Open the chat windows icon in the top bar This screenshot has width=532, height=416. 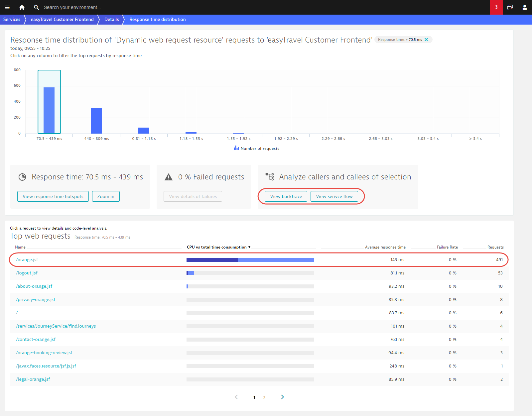click(x=510, y=7)
